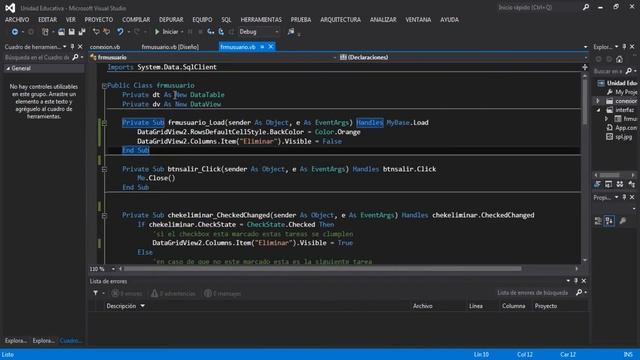This screenshot has height=360, width=640.
Task: Toggle the errors filter button
Action: (x=127, y=293)
